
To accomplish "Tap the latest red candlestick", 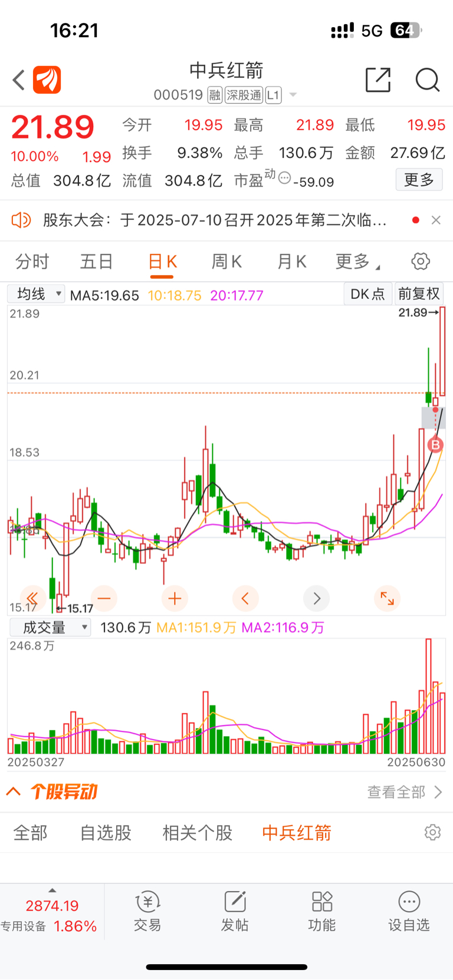I will [442, 351].
